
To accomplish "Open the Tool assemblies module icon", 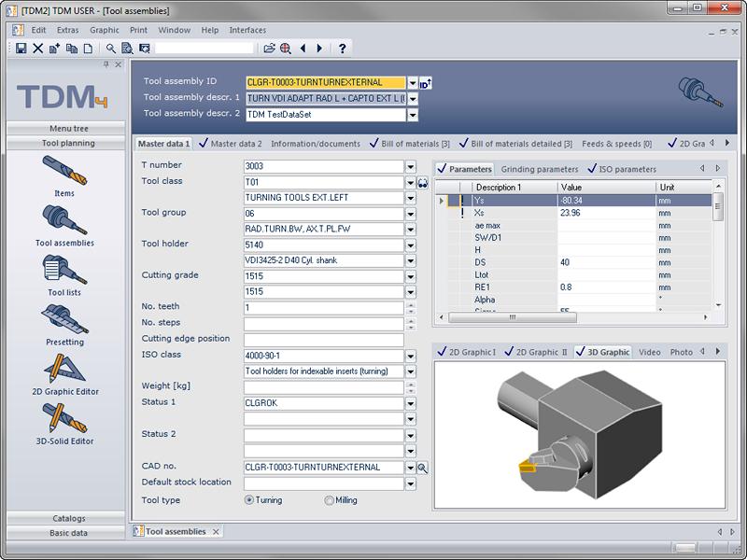I will (64, 220).
